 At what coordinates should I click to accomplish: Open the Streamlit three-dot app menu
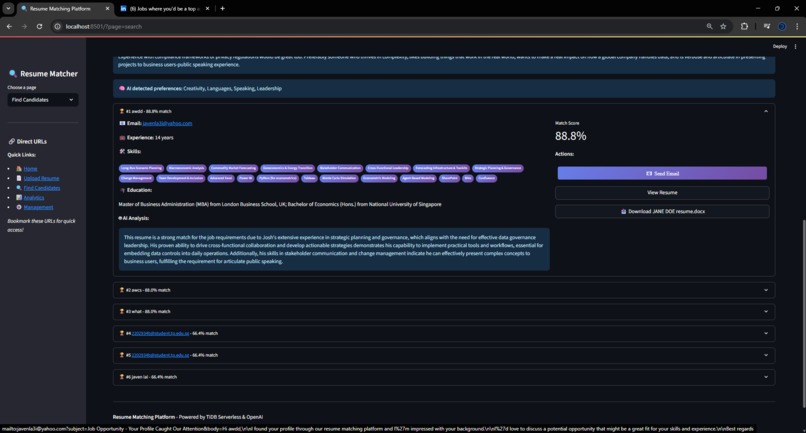tap(795, 46)
